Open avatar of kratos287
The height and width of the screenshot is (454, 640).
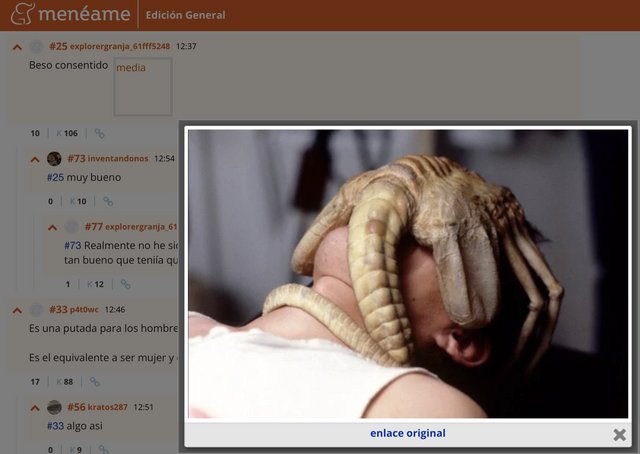pyautogui.click(x=54, y=407)
